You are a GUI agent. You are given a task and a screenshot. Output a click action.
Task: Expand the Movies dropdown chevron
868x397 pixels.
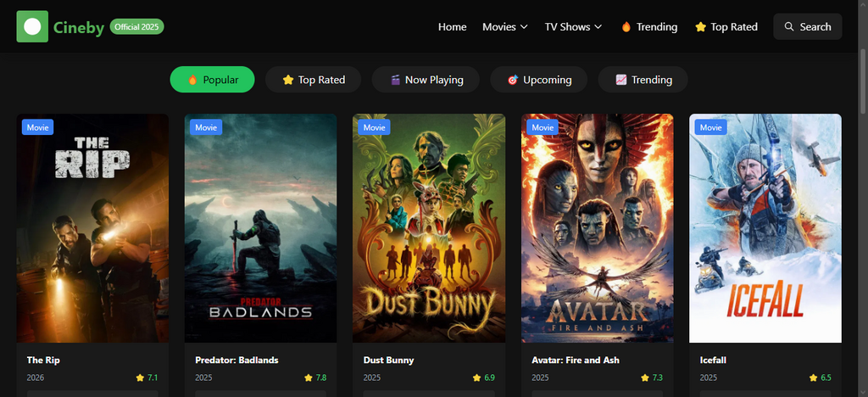(524, 26)
